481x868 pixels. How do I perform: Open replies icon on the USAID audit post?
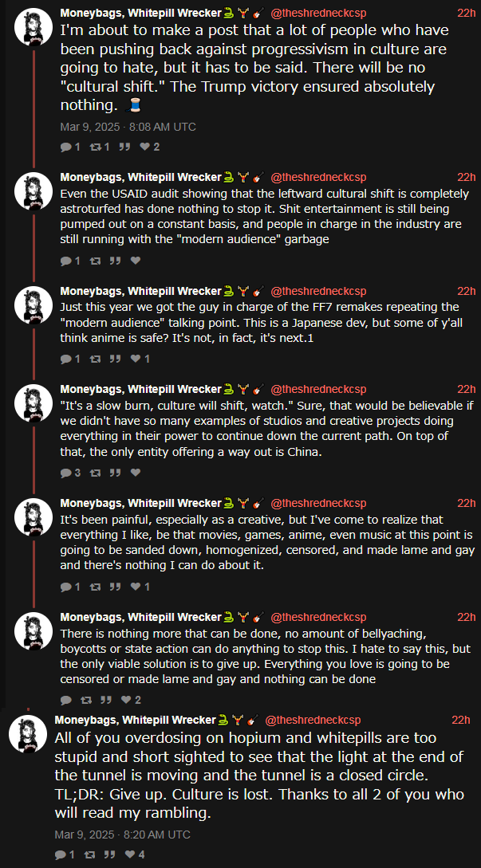65,261
